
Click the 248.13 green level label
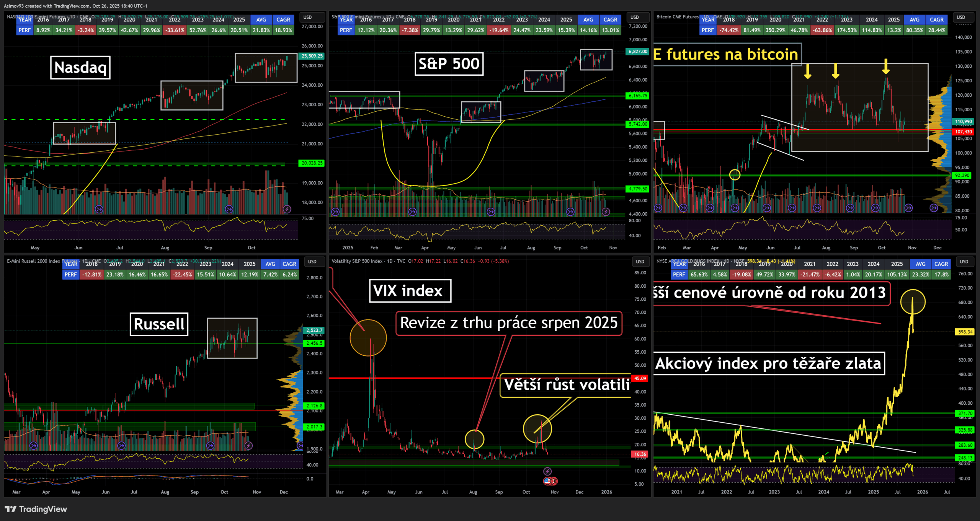pos(965,458)
